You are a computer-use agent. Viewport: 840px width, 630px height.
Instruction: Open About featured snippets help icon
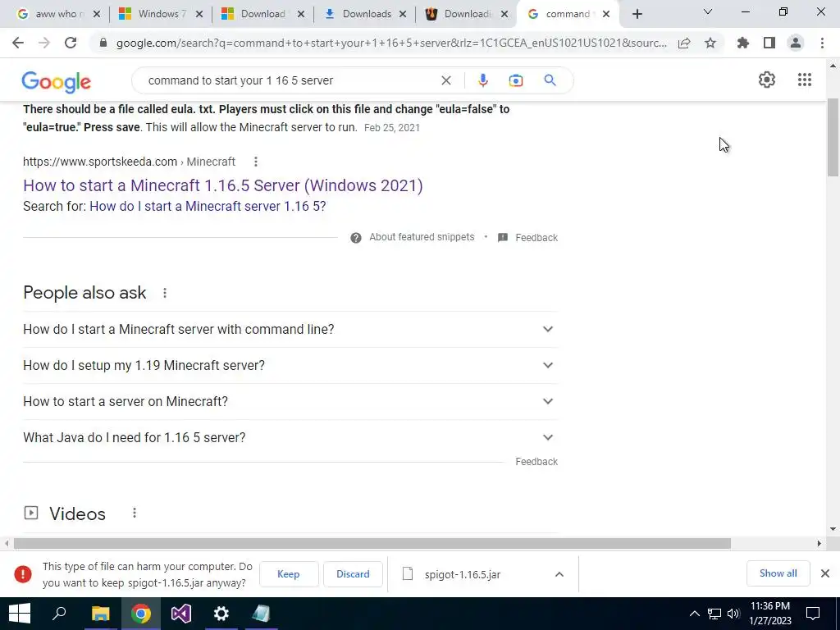[356, 237]
